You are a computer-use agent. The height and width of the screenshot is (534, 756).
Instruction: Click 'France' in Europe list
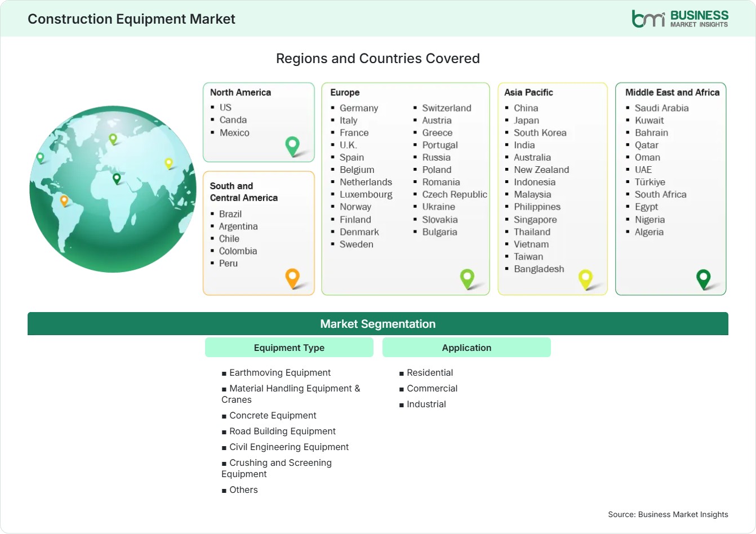pos(354,133)
